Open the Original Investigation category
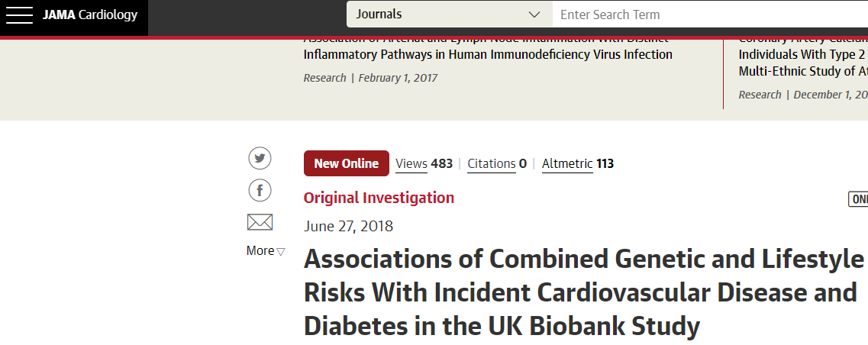Viewport: 868px width, 345px height. [379, 198]
